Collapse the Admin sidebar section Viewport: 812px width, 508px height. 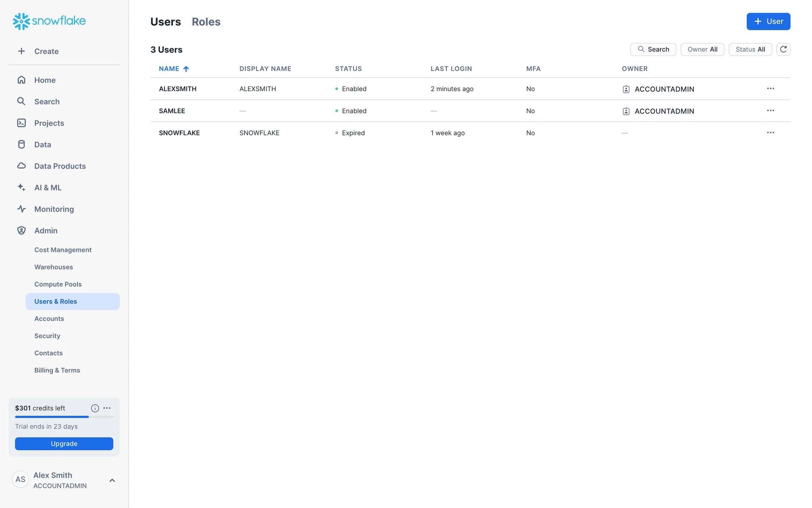pyautogui.click(x=46, y=231)
